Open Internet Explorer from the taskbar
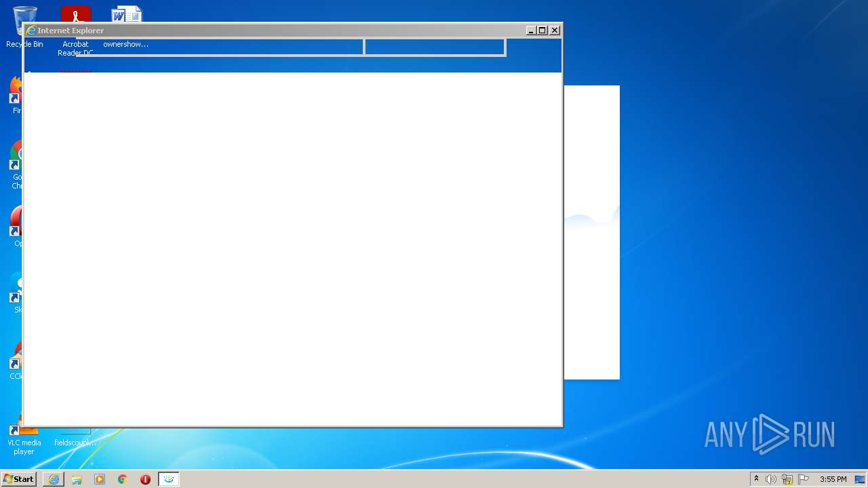Screen dimensions: 868x488 point(54,479)
